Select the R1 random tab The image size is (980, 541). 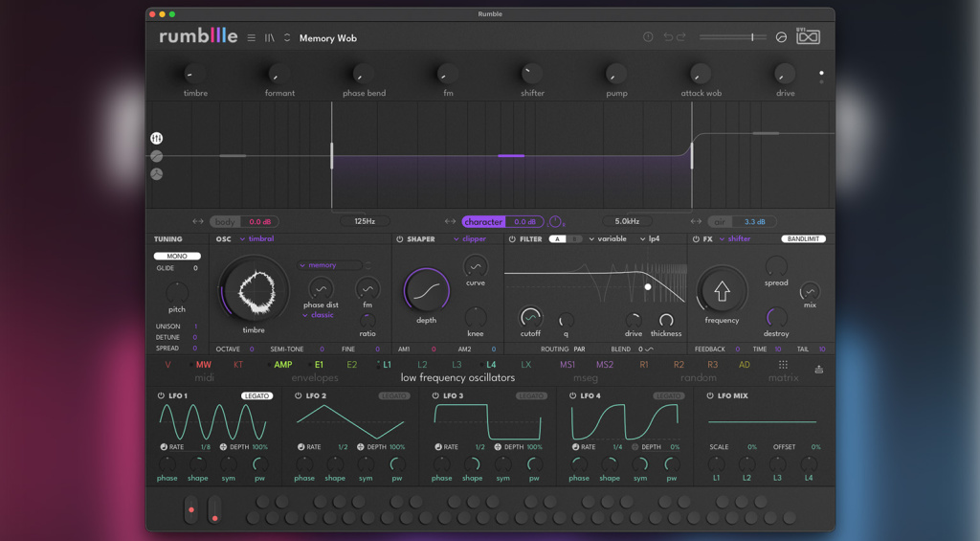point(644,365)
